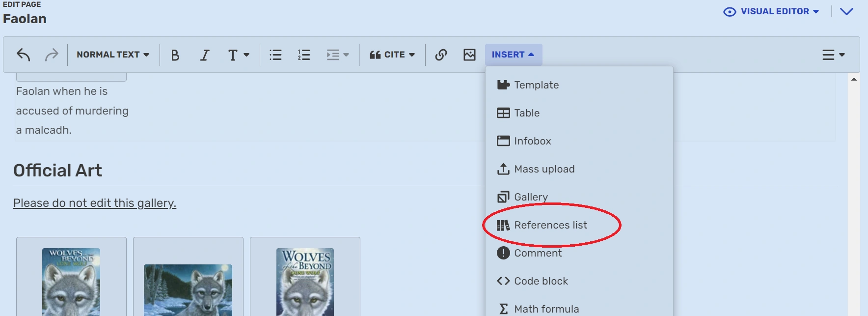Click the Gallery stacked-squares icon
The height and width of the screenshot is (316, 868).
coord(503,197)
